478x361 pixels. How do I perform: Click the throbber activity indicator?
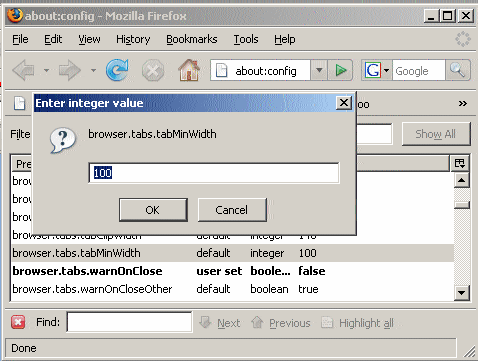pyautogui.click(x=463, y=39)
